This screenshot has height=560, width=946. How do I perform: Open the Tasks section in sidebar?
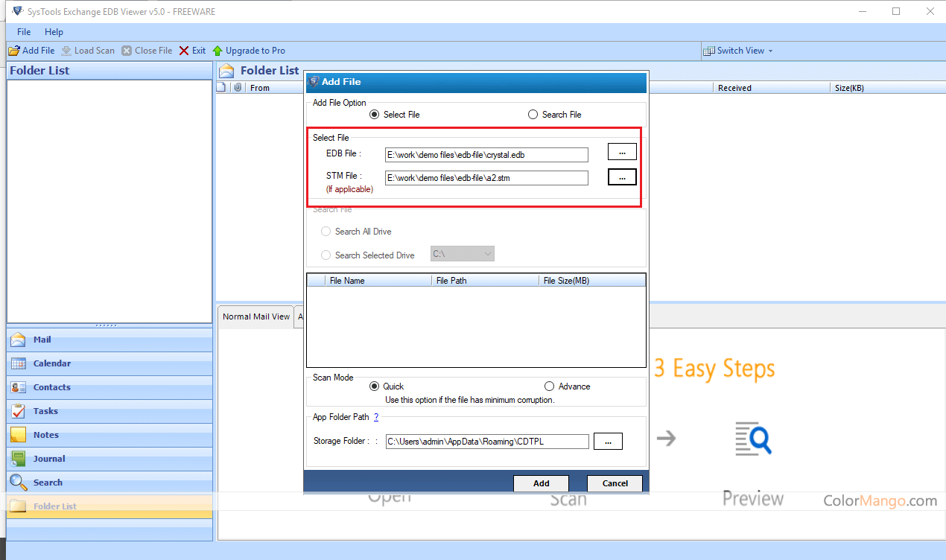click(x=45, y=411)
